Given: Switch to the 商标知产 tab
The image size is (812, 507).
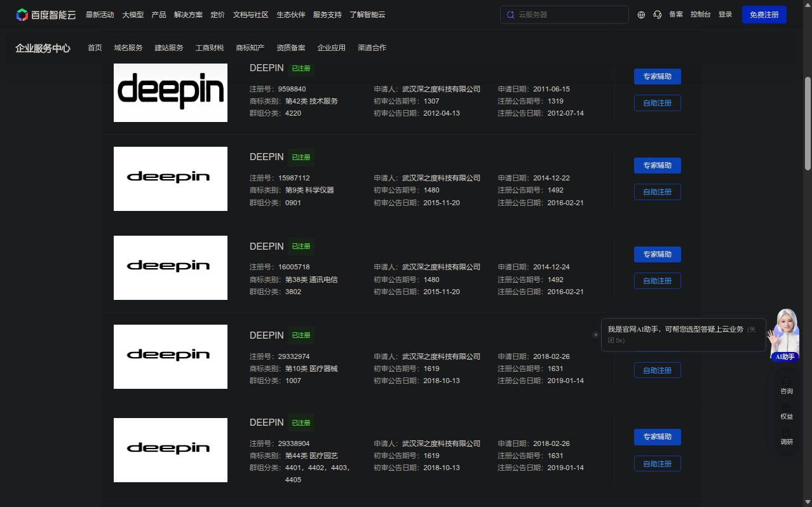Looking at the screenshot, I should 250,48.
